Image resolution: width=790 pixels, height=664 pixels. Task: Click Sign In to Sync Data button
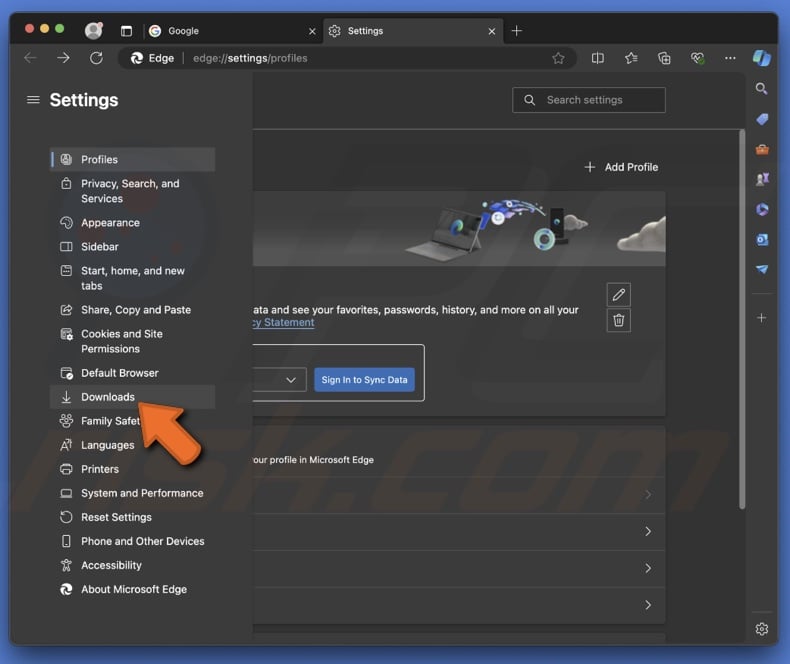click(364, 380)
